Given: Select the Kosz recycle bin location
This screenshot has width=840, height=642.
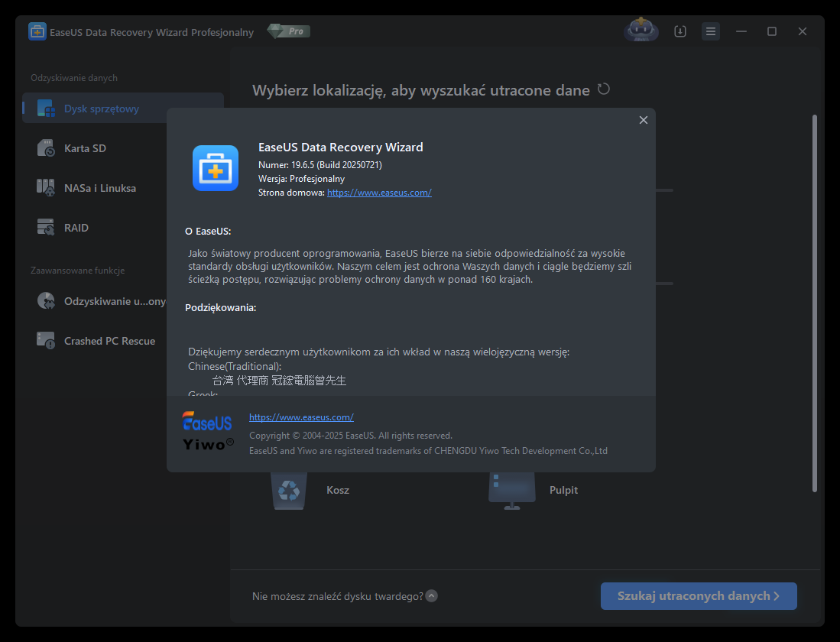Looking at the screenshot, I should (x=311, y=490).
